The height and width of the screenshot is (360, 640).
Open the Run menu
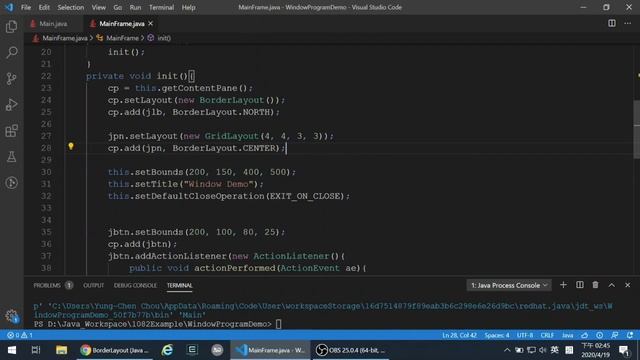tap(135, 7)
